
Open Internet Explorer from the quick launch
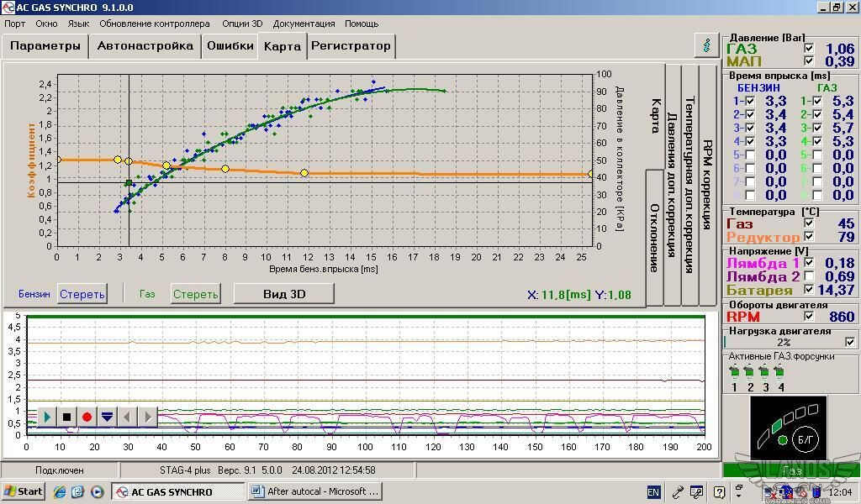pos(60,491)
